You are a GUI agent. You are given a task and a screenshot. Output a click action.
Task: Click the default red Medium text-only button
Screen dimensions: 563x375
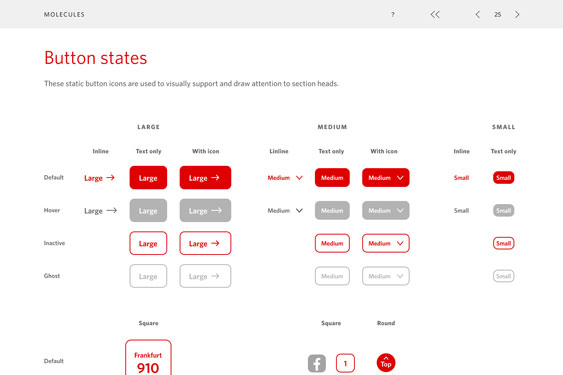(x=332, y=177)
